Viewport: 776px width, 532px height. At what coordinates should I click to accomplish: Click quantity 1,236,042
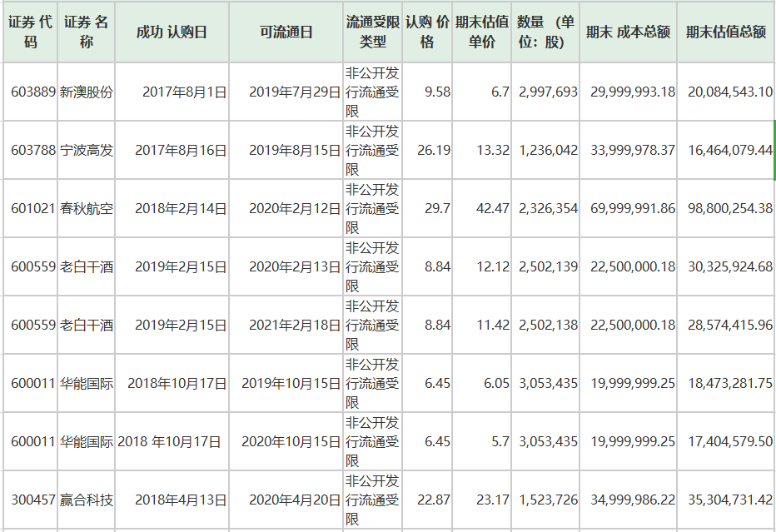coord(548,150)
